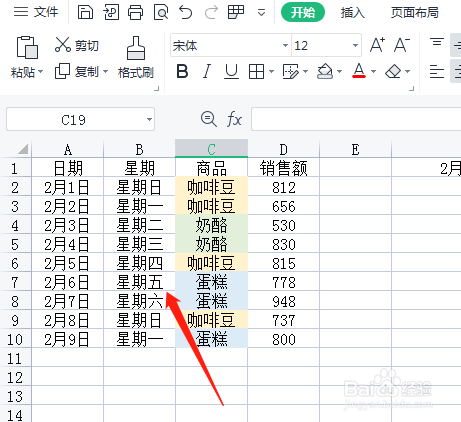Click 复制 copy button
Viewport: 461px width, 422px height.
pyautogui.click(x=77, y=71)
